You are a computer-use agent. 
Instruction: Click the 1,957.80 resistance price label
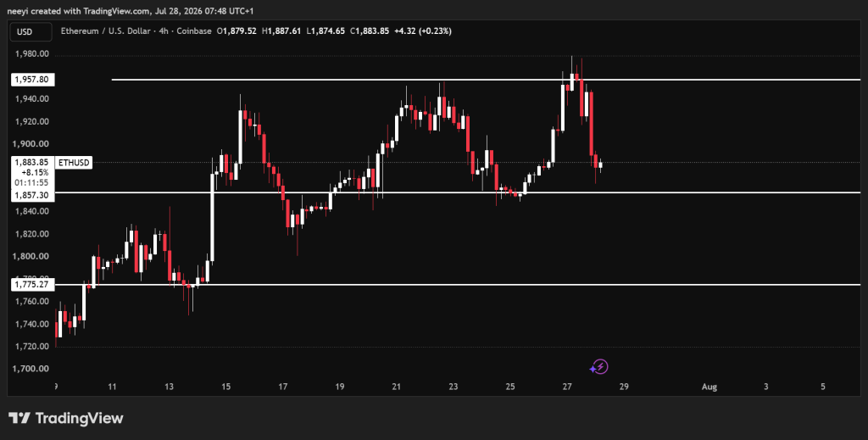pyautogui.click(x=33, y=80)
